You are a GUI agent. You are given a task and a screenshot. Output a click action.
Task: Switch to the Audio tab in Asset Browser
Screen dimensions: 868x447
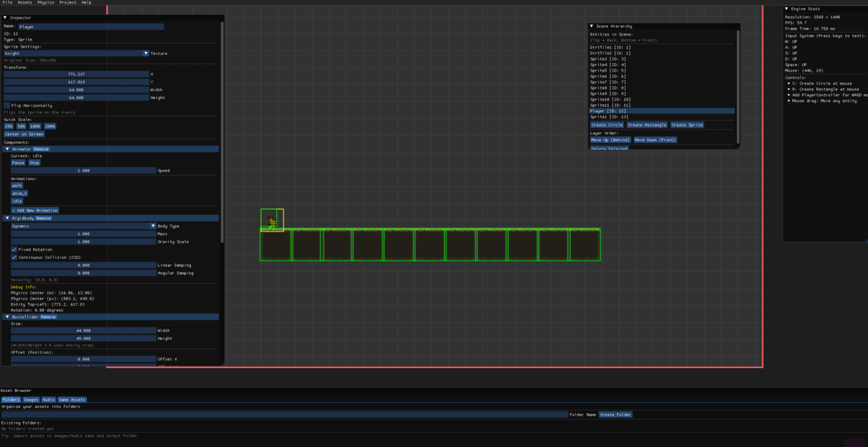[48, 399]
